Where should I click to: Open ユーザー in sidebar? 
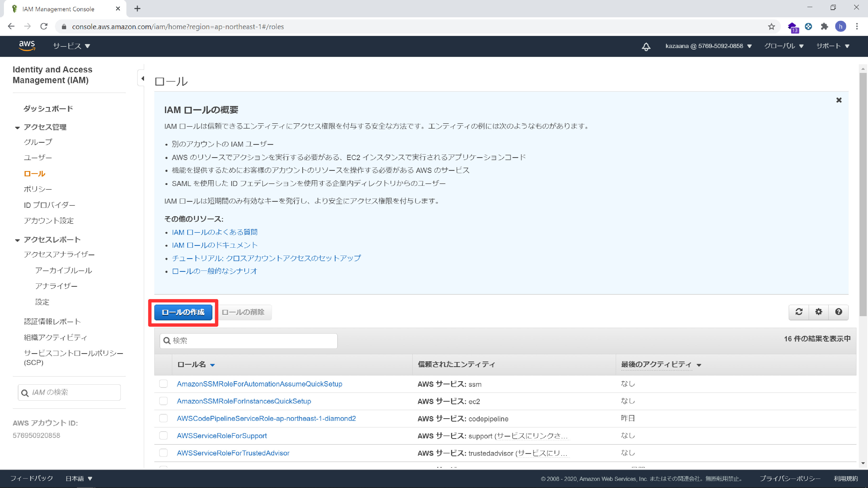pos(38,157)
